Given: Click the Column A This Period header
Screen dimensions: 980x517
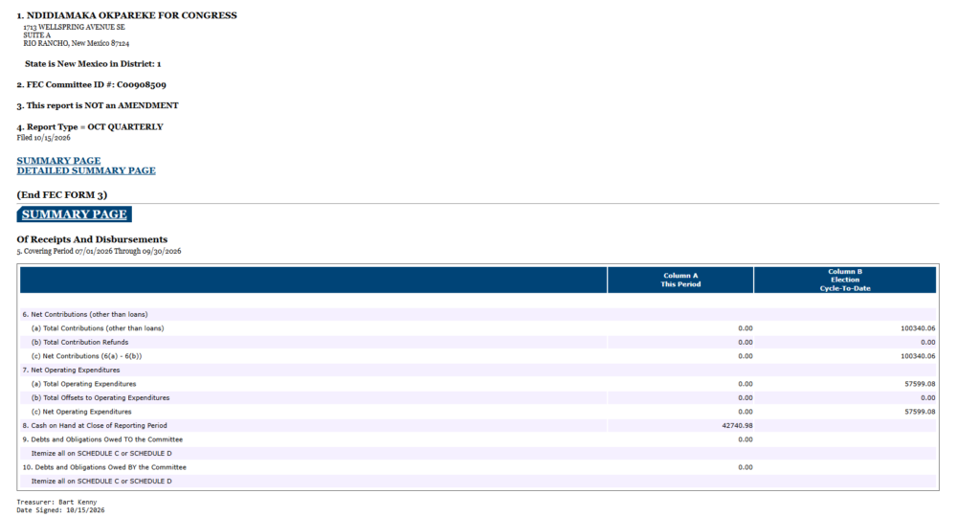Looking at the screenshot, I should click(680, 281).
